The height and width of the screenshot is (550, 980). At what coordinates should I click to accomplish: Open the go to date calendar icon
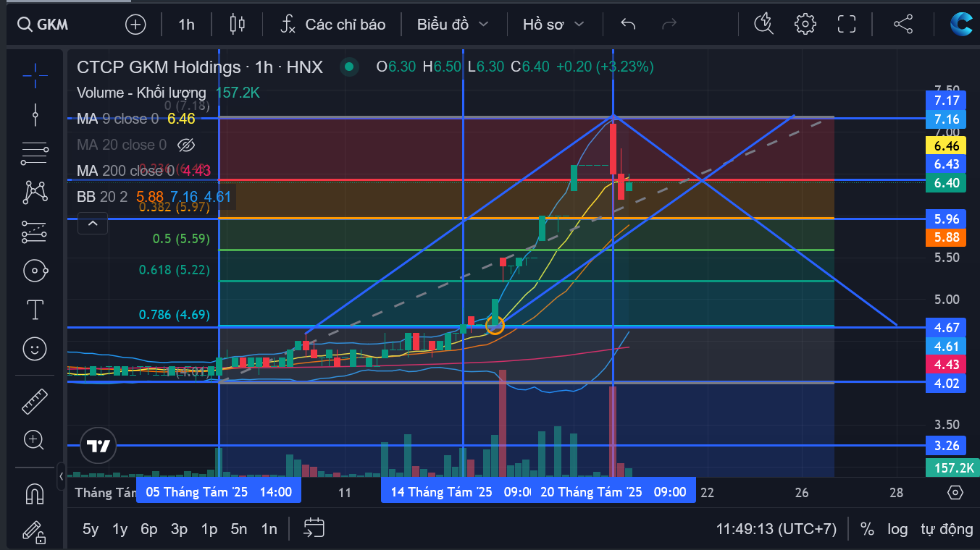click(314, 528)
